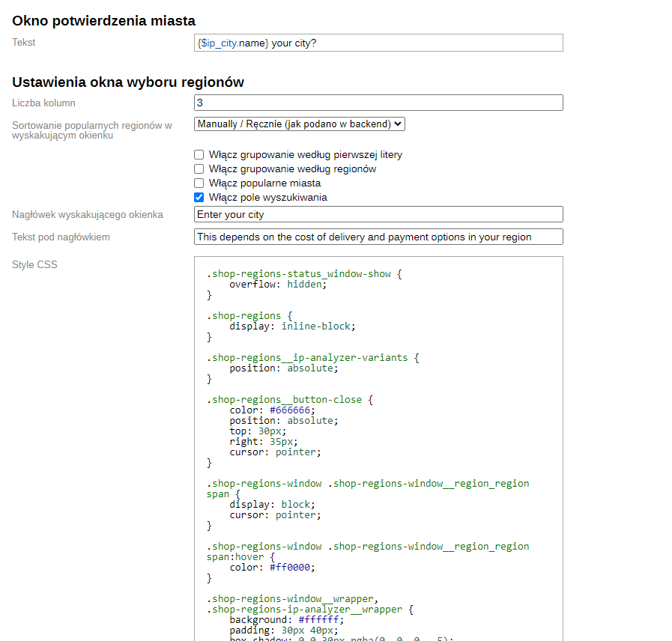
Task: Enable grupowanie według pierwszej litery checkbox
Action: (199, 155)
